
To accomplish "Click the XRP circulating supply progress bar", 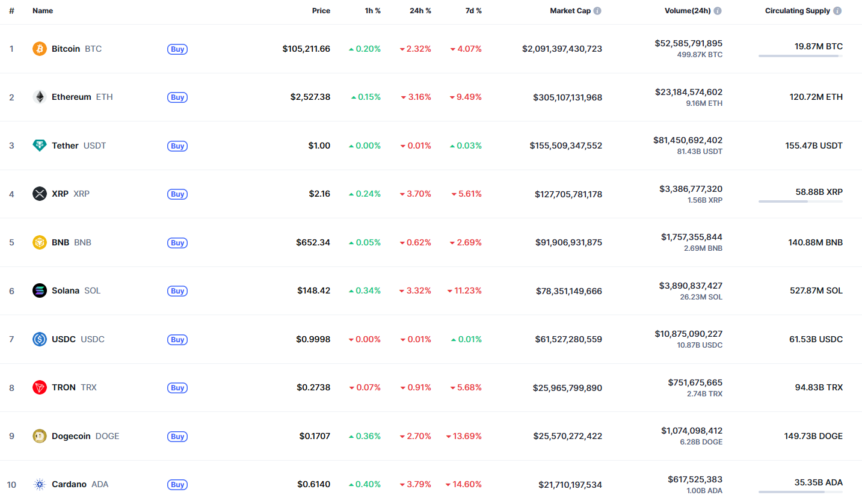I will [x=801, y=201].
